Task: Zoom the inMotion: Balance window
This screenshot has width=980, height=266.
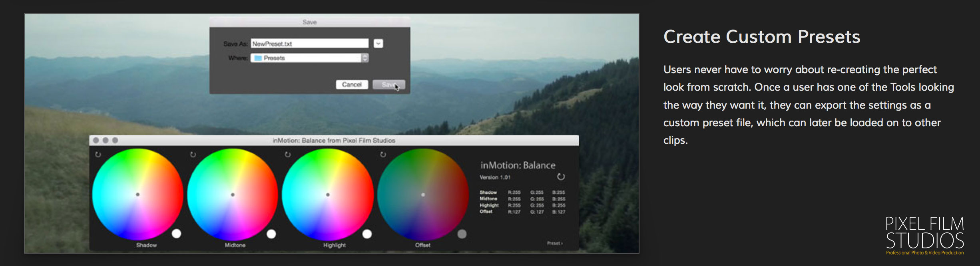Action: click(115, 140)
